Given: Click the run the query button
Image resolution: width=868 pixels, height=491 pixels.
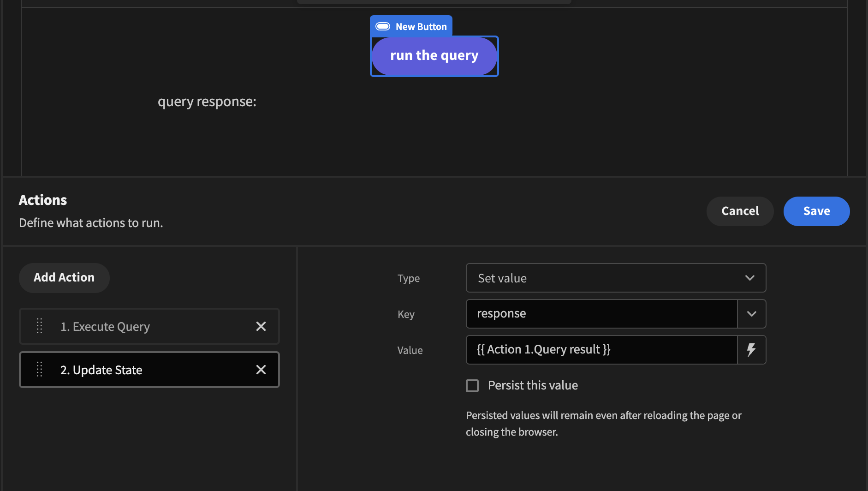Looking at the screenshot, I should [x=434, y=55].
